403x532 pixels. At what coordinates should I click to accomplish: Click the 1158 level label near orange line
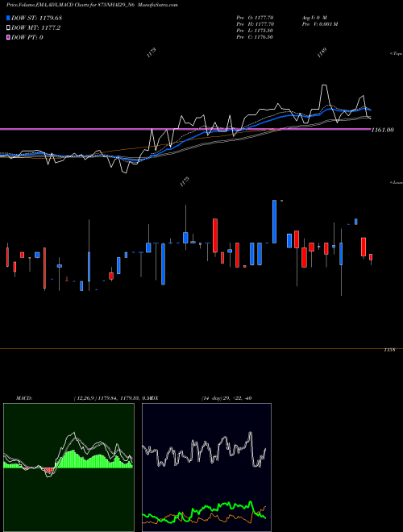[389, 350]
